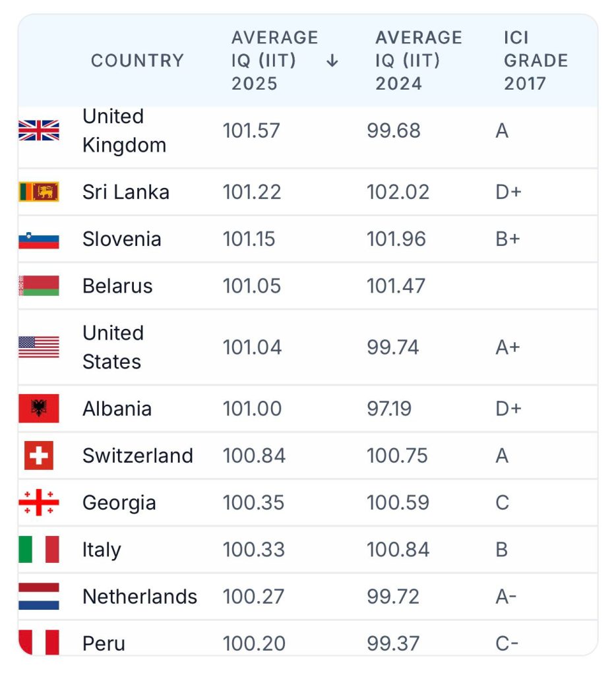Click the Netherlands flag icon
This screenshot has width=616, height=675.
[x=39, y=597]
